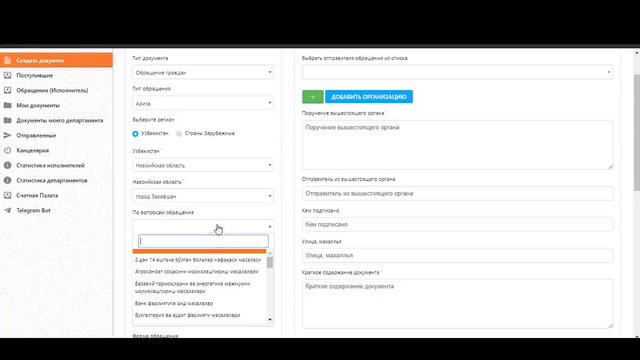Click the Краткое содержание документа text area
Viewport: 640px width, 360px height.
pyautogui.click(x=458, y=304)
